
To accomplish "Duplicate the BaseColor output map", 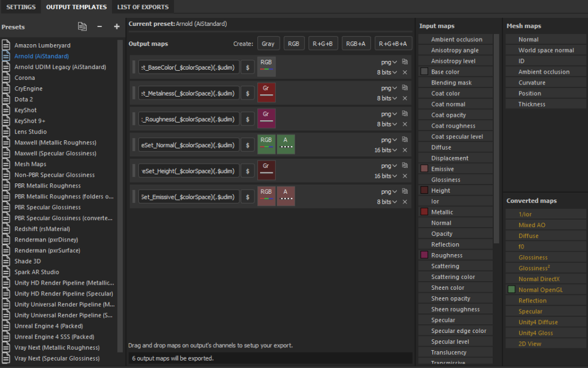I will tap(405, 62).
